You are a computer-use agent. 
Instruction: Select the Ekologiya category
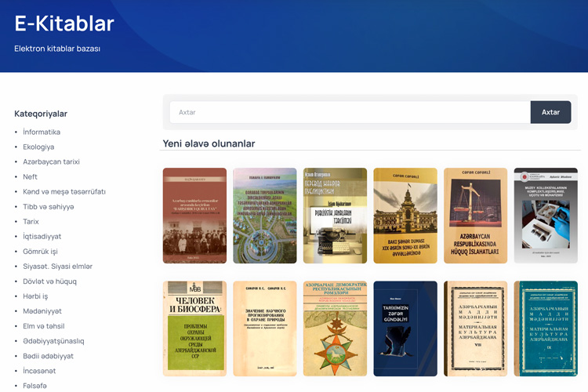38,147
